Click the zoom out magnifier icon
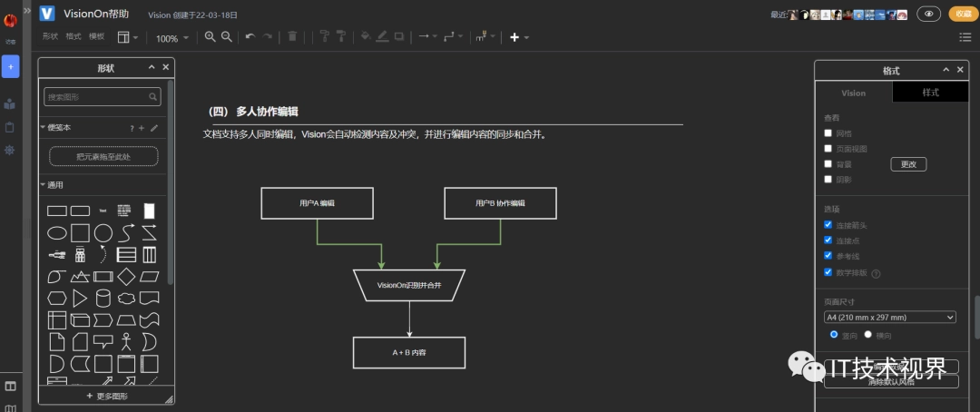Image resolution: width=980 pixels, height=412 pixels. [227, 37]
